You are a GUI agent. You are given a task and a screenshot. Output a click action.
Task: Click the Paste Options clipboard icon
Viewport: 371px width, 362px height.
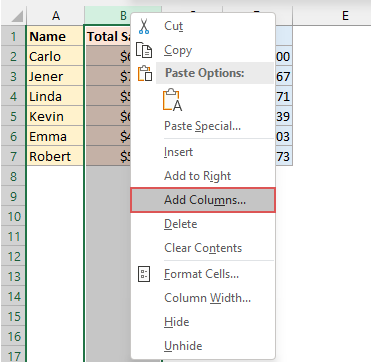coord(145,73)
